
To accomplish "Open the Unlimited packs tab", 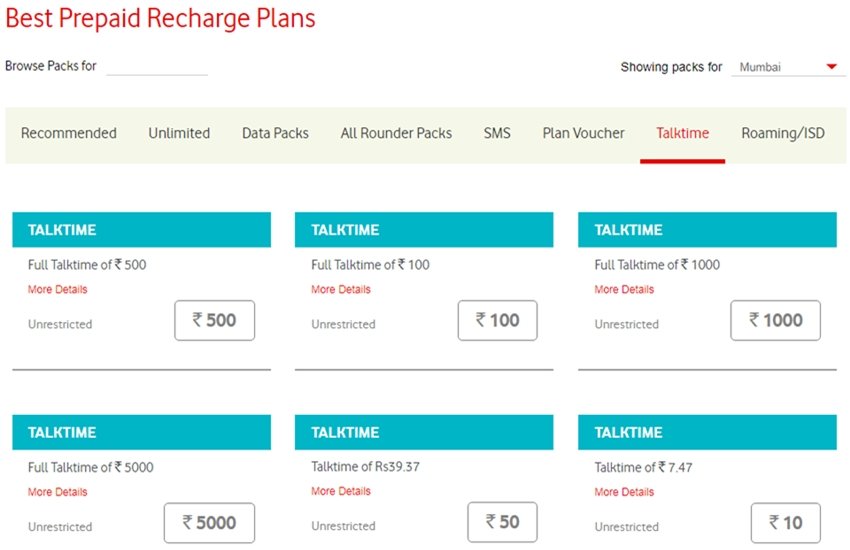I will click(179, 133).
